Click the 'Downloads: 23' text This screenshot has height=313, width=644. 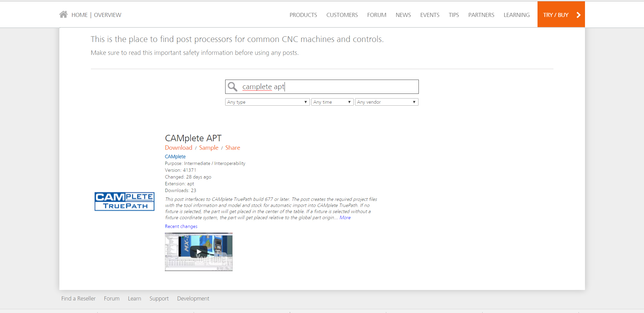coord(181,190)
